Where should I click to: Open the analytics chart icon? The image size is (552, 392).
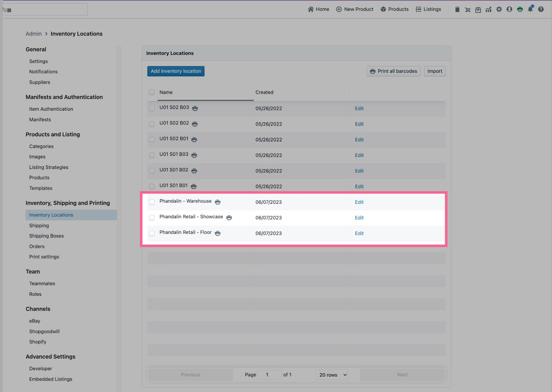tap(488, 9)
